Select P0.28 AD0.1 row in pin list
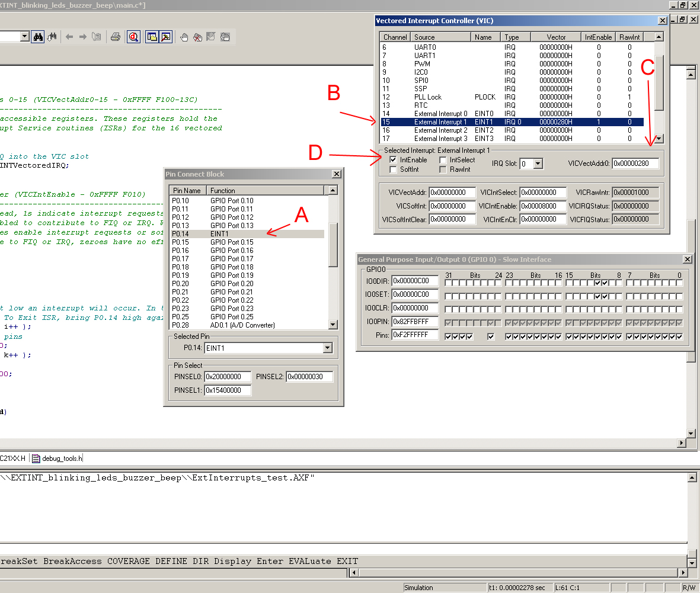Screen dimensions: 700x593 [x=247, y=325]
